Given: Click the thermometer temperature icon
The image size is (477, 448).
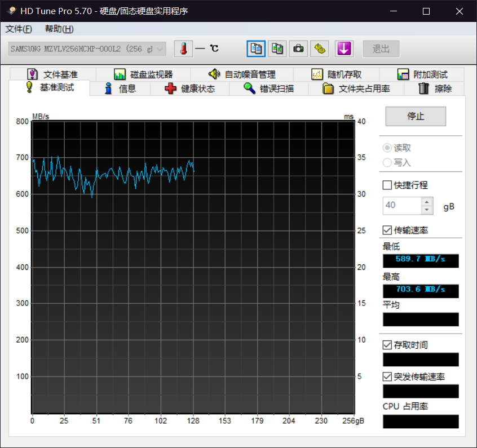Looking at the screenshot, I should coord(183,48).
